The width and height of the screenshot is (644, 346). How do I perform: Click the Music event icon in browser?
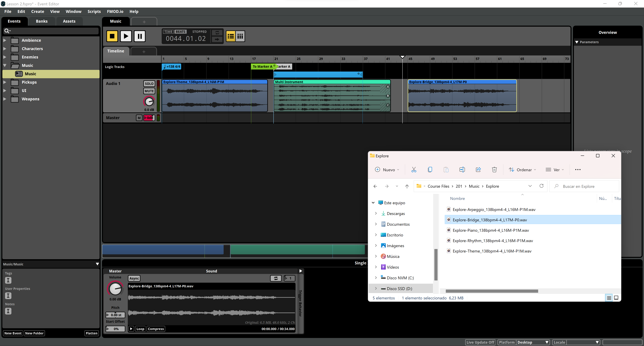19,74
